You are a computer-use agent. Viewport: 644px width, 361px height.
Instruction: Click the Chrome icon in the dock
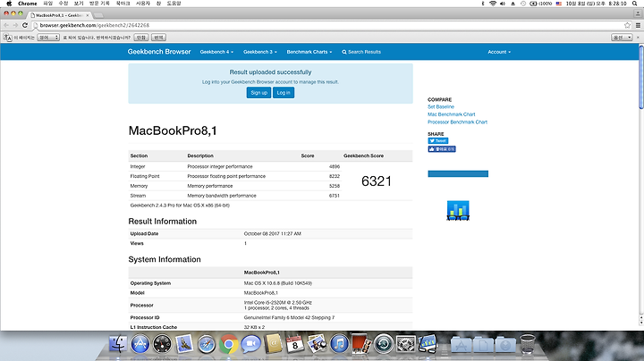point(228,344)
